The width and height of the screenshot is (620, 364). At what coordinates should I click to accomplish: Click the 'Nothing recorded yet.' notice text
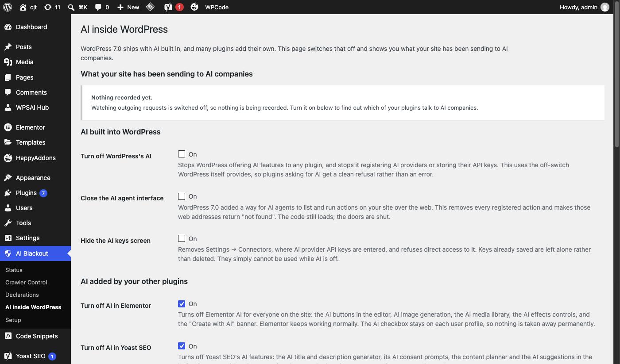click(122, 97)
